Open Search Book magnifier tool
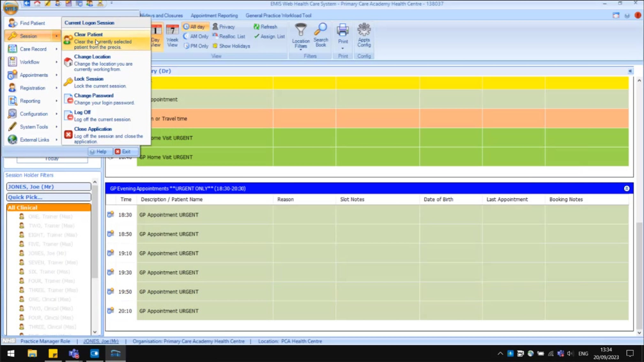 click(320, 35)
